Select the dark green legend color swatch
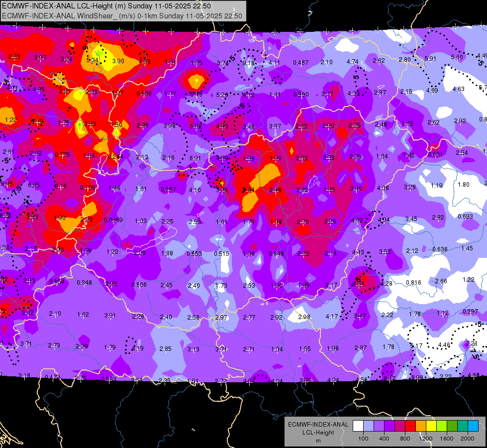Image resolution: width=487 pixels, height=448 pixels. [x=452, y=426]
